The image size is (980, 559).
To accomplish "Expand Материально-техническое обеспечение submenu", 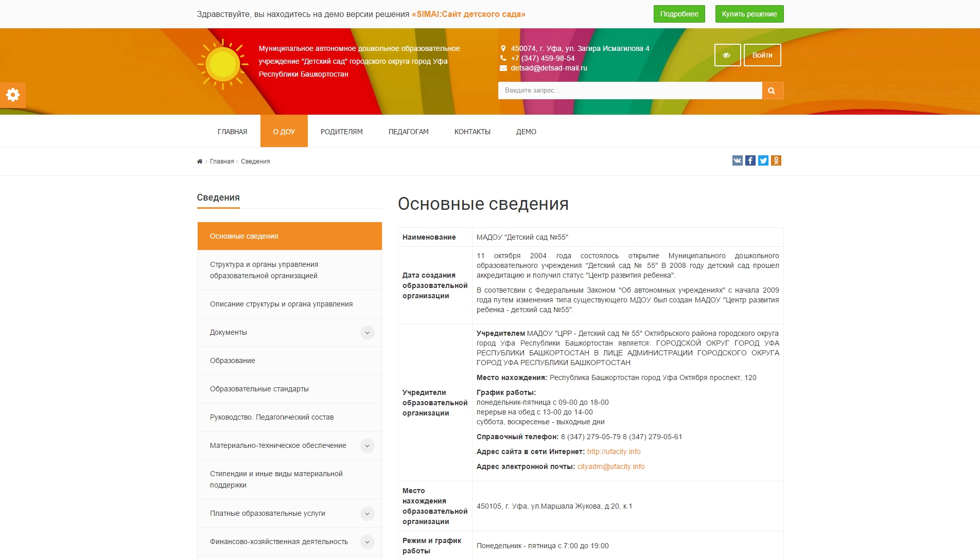I will coord(367,446).
